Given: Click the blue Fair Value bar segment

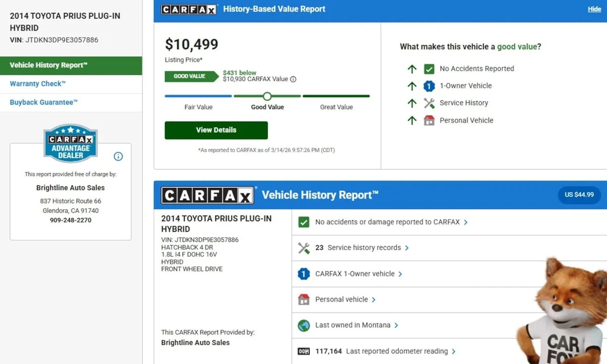Looking at the screenshot, I should (198, 96).
